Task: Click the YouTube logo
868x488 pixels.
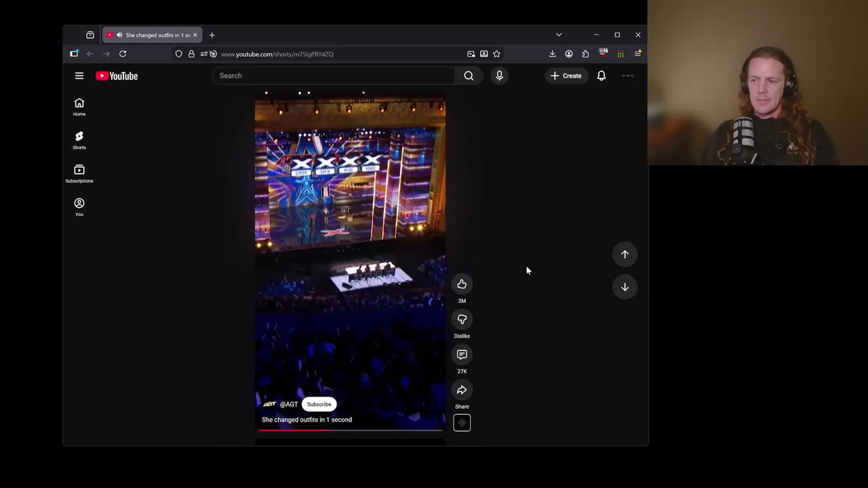Action: tap(117, 76)
